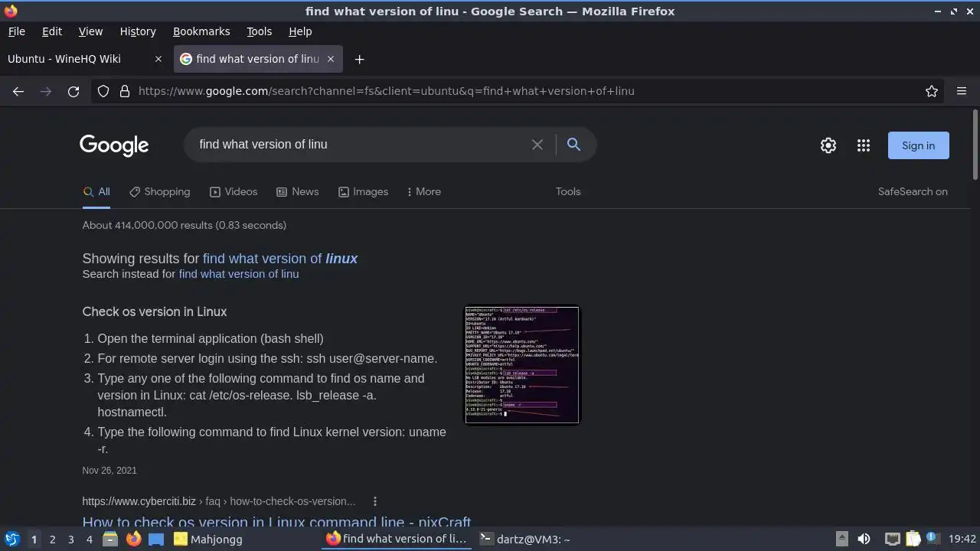Image resolution: width=980 pixels, height=551 pixels.
Task: Close the Ubuntu - WineHQ Wiki tab
Action: (158, 59)
